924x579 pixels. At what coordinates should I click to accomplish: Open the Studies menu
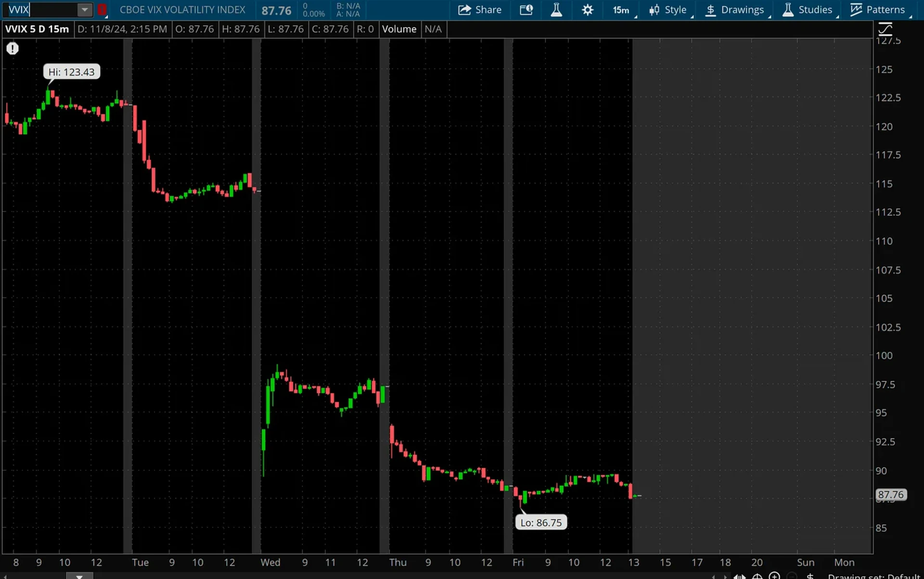808,10
